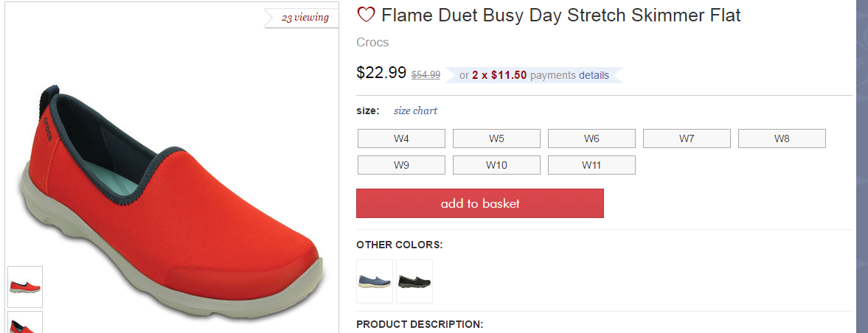This screenshot has height=333, width=868.
Task: Choose size W11
Action: 591,165
